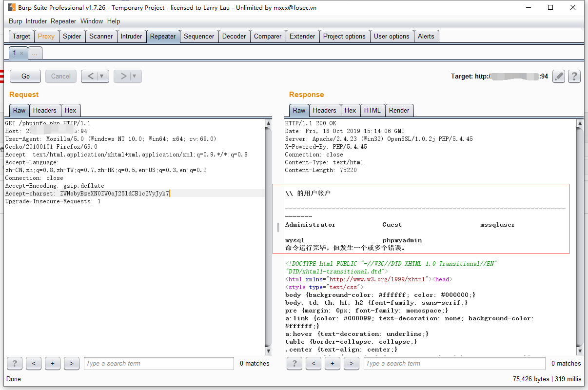Click response pane scroll down arrow
Viewport: 588px width, 390px height.
coord(580,351)
